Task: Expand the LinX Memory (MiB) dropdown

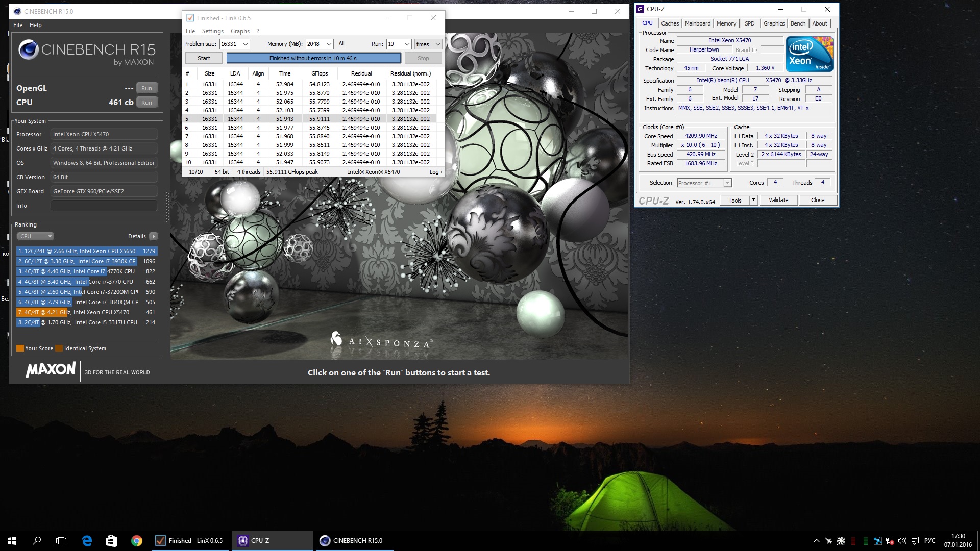Action: pyautogui.click(x=329, y=44)
